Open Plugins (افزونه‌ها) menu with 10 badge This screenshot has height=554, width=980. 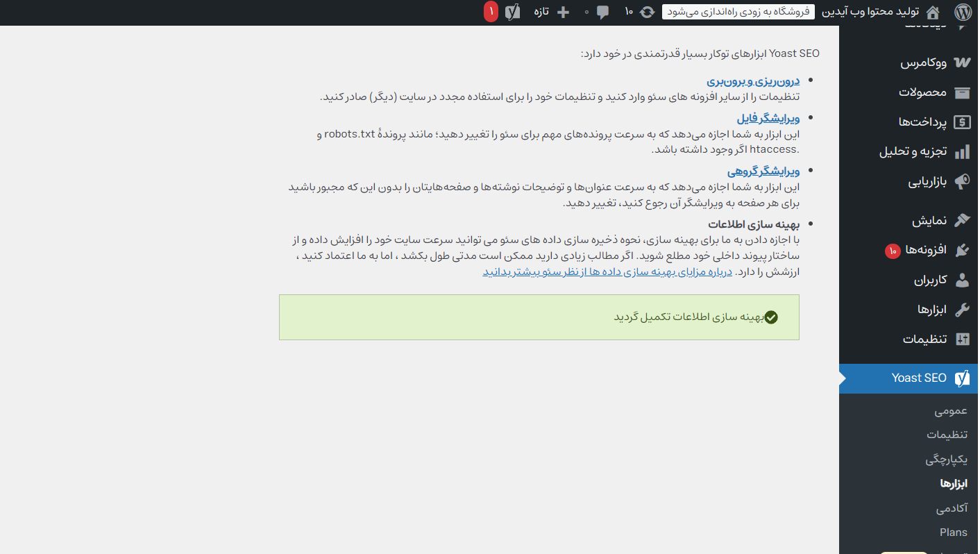point(923,250)
